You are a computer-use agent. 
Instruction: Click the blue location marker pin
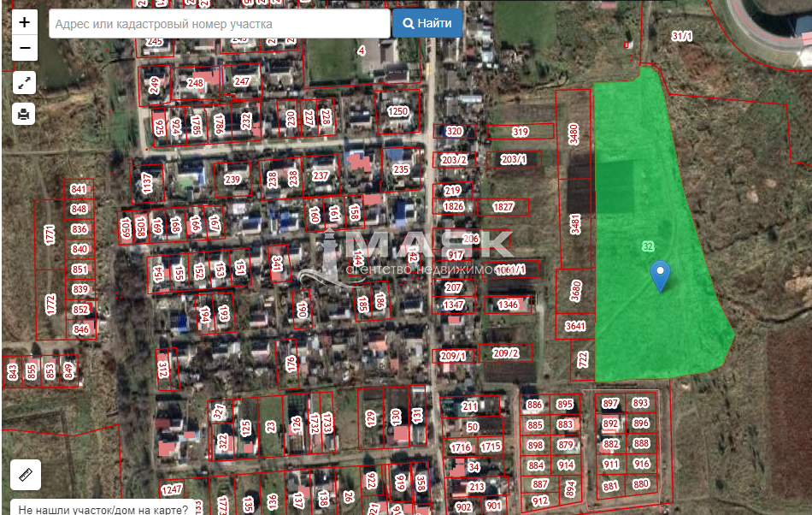(660, 275)
